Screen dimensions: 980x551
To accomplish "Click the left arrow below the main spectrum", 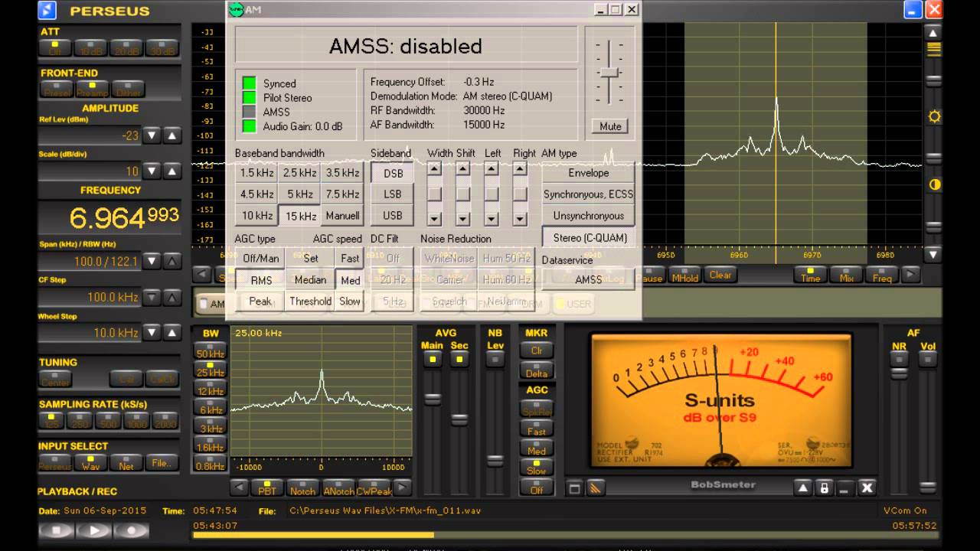I will [x=202, y=275].
